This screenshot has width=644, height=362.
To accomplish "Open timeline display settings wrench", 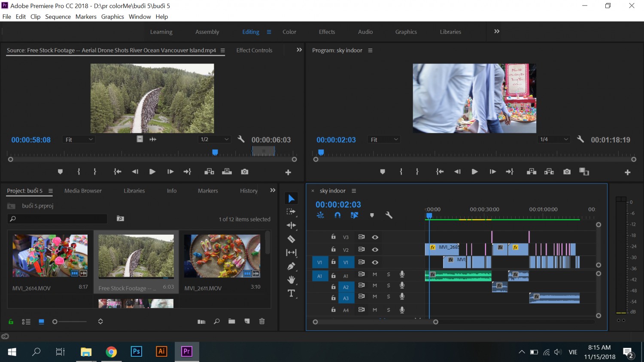I will (389, 215).
